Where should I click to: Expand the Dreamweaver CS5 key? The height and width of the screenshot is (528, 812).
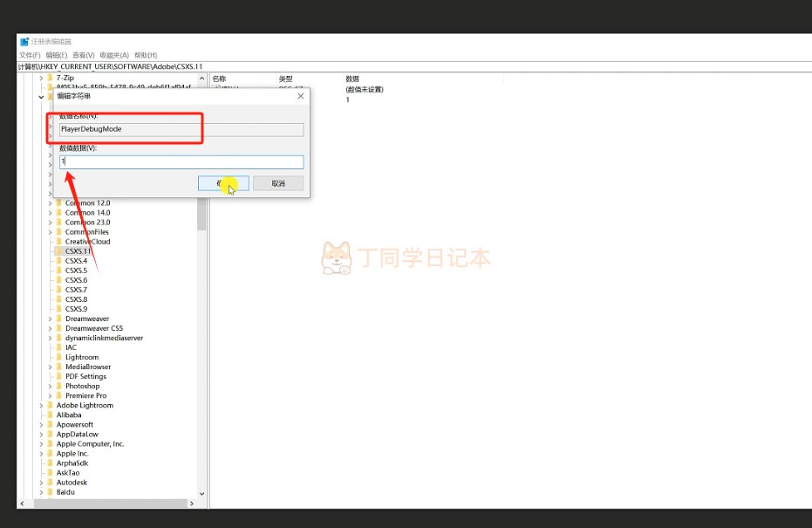click(51, 328)
